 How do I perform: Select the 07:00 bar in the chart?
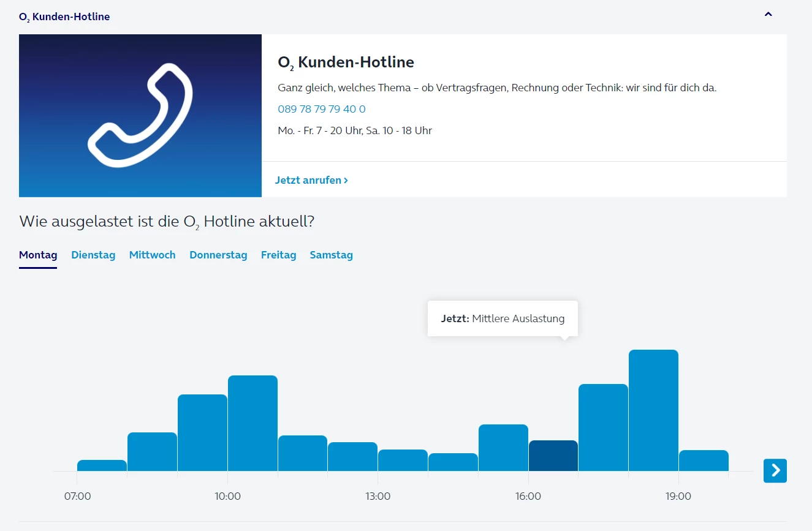[x=102, y=465]
